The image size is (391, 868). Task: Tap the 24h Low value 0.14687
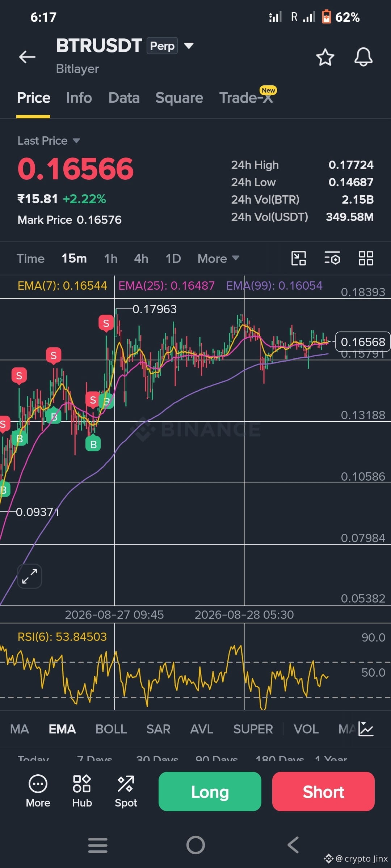[x=351, y=182]
